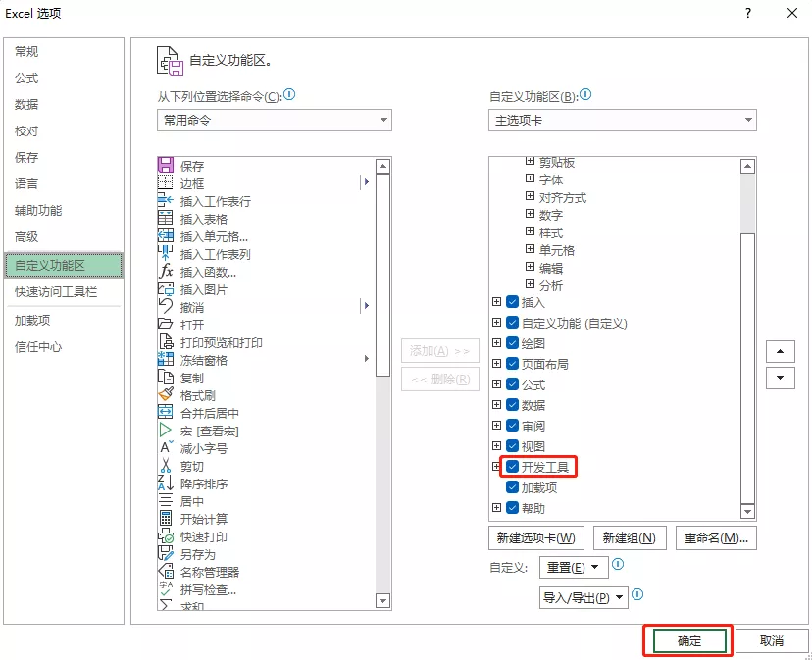The width and height of the screenshot is (812, 660).
Task: Toggle the 绘图 checkbox
Action: [512, 343]
